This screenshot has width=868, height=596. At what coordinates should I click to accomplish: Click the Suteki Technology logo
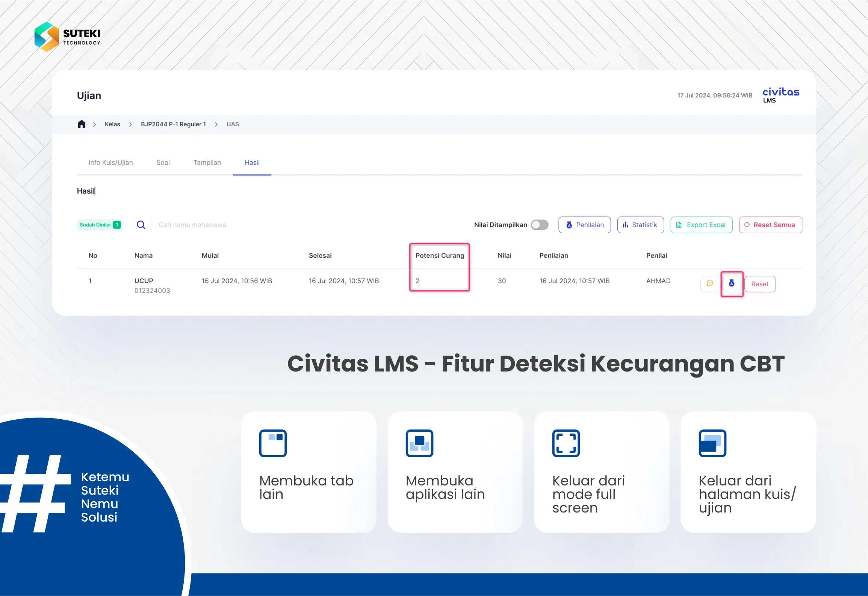(68, 37)
